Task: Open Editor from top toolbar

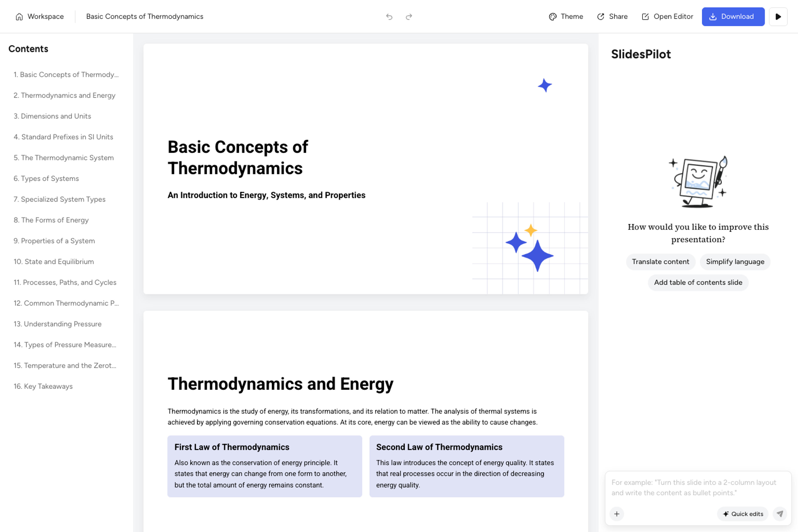Action: (x=667, y=17)
